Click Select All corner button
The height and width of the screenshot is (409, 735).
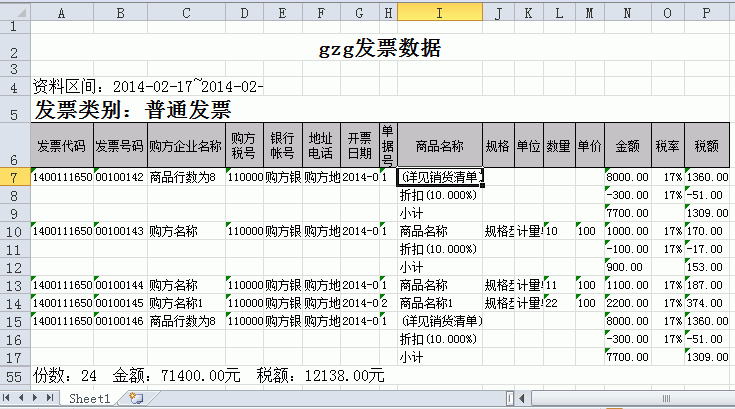pyautogui.click(x=15, y=12)
